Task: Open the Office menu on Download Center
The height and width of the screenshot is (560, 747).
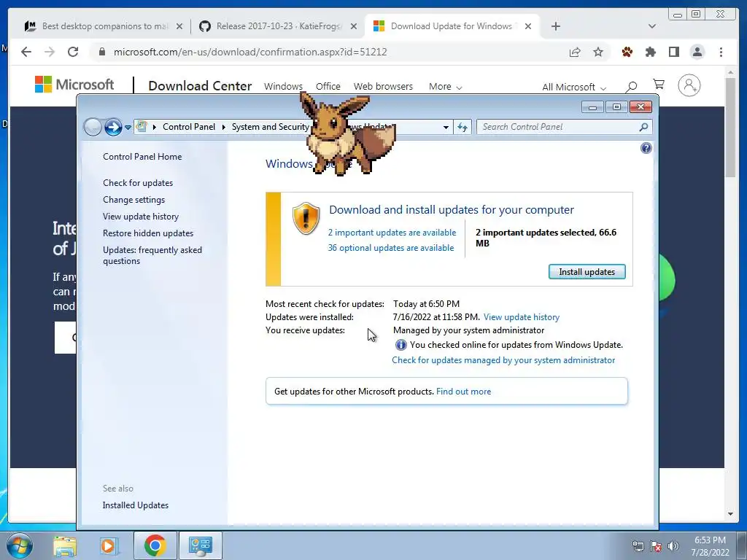Action: (x=328, y=87)
